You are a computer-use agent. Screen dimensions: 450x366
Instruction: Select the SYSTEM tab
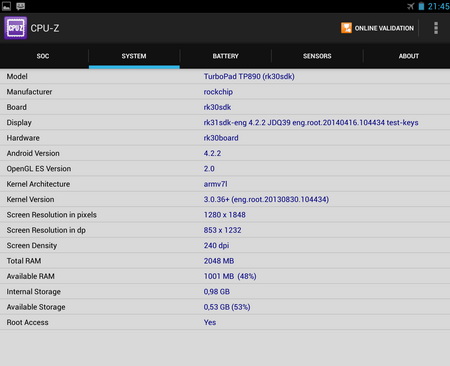coord(134,56)
